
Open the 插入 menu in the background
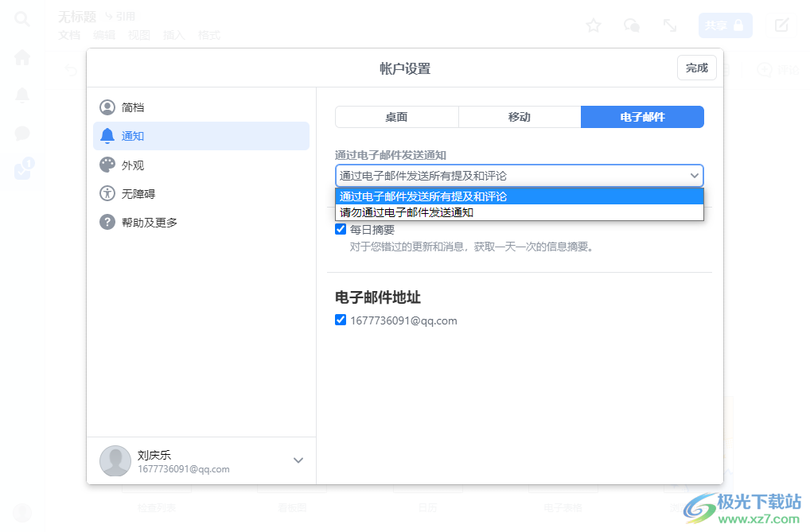[x=174, y=35]
